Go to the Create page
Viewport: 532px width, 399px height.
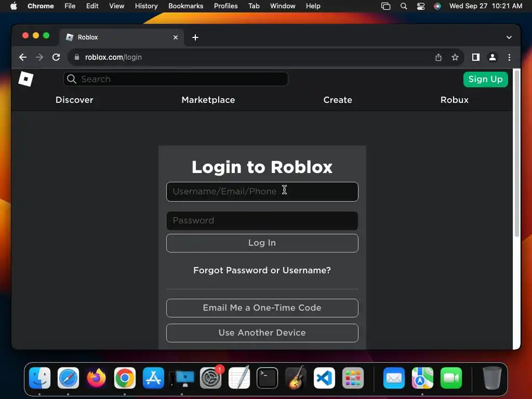pos(338,100)
